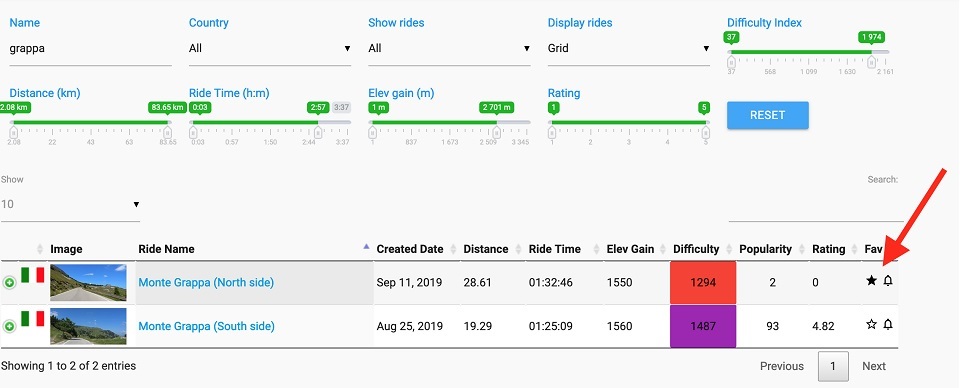This screenshot has height=388, width=960.
Task: Expand Monte Grappa North side row with green plus
Action: 9,283
